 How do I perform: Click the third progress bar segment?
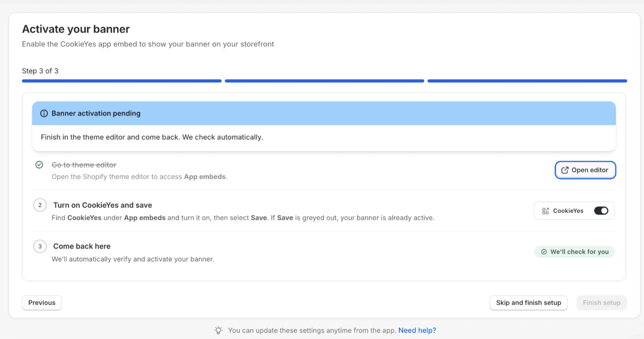point(527,81)
